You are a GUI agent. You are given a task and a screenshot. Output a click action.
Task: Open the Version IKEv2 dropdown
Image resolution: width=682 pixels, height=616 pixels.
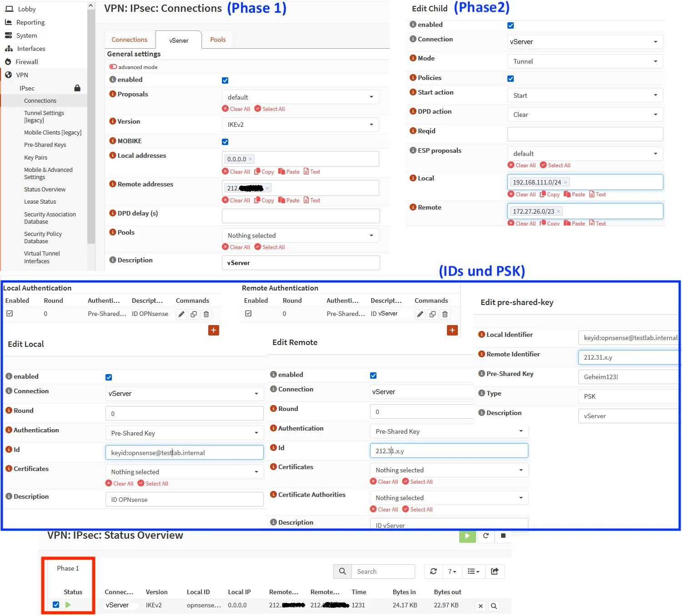(x=300, y=125)
